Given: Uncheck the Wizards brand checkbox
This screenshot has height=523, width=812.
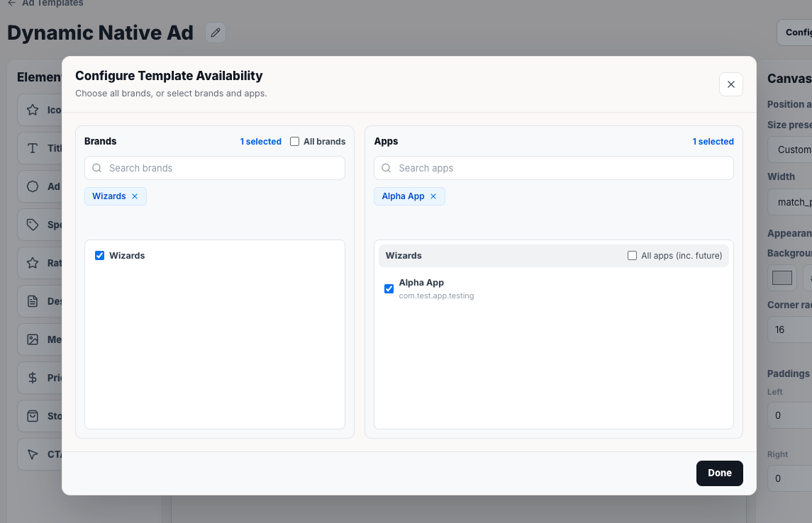Looking at the screenshot, I should point(99,256).
